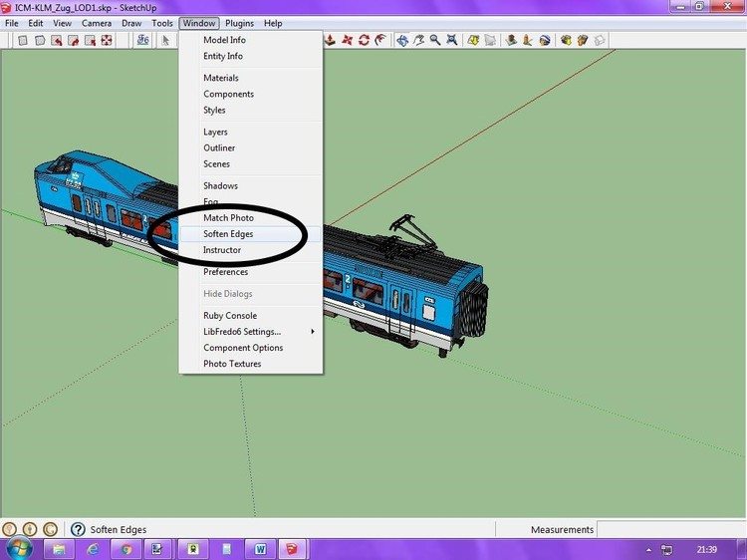The width and height of the screenshot is (747, 560).
Task: Open the File menu
Action: click(12, 23)
